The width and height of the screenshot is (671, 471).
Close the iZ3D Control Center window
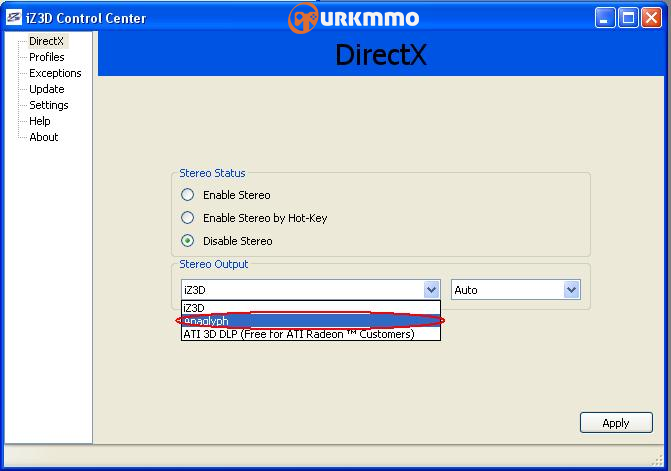coord(651,18)
